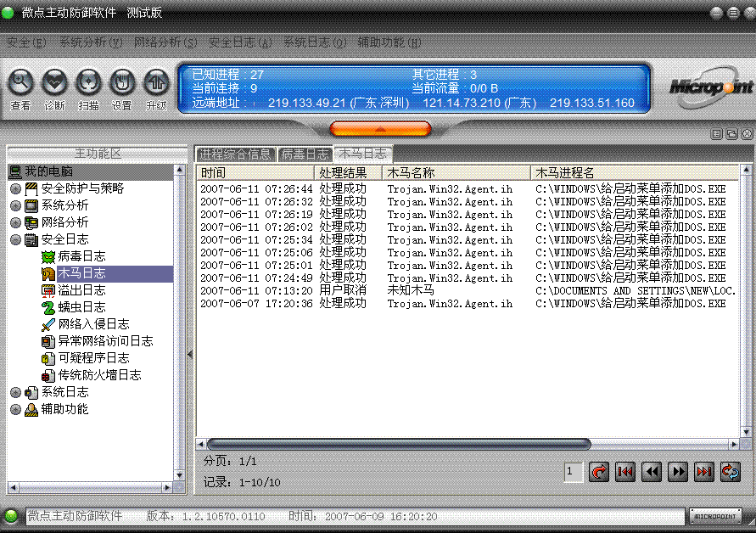
Task: Refresh the trojan log list
Action: point(730,471)
